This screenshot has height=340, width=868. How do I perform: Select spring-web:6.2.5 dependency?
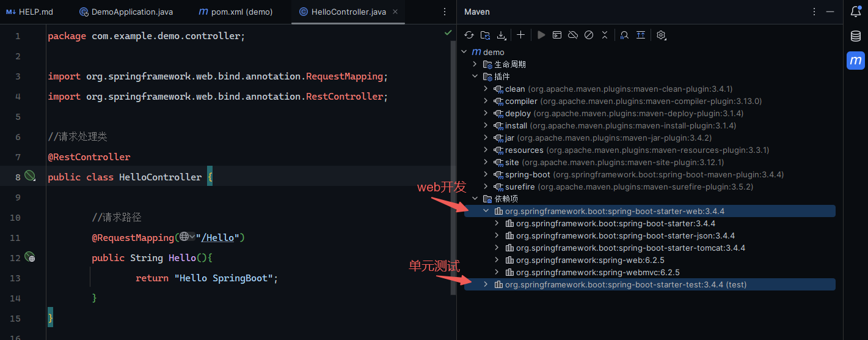[589, 260]
